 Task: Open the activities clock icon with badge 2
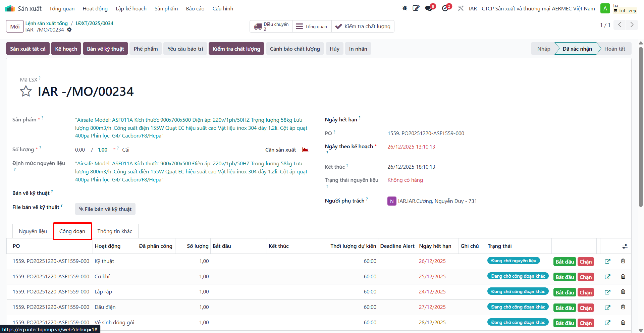click(x=446, y=8)
